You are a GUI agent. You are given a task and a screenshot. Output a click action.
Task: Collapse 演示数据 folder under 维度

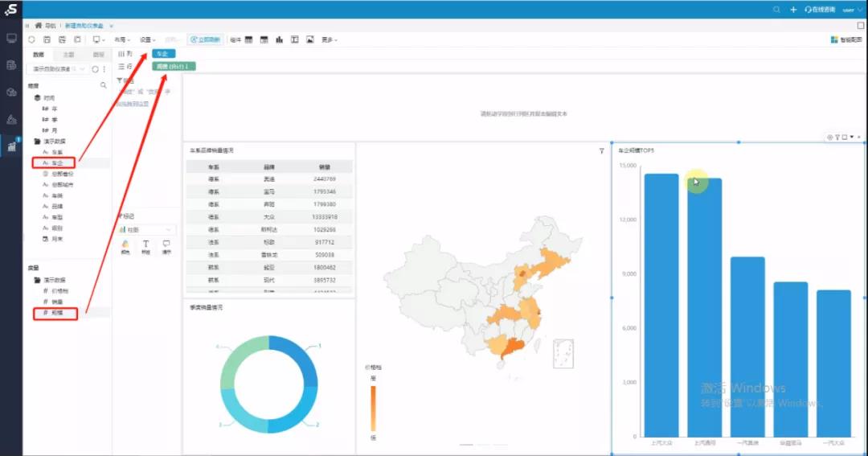tap(38, 142)
